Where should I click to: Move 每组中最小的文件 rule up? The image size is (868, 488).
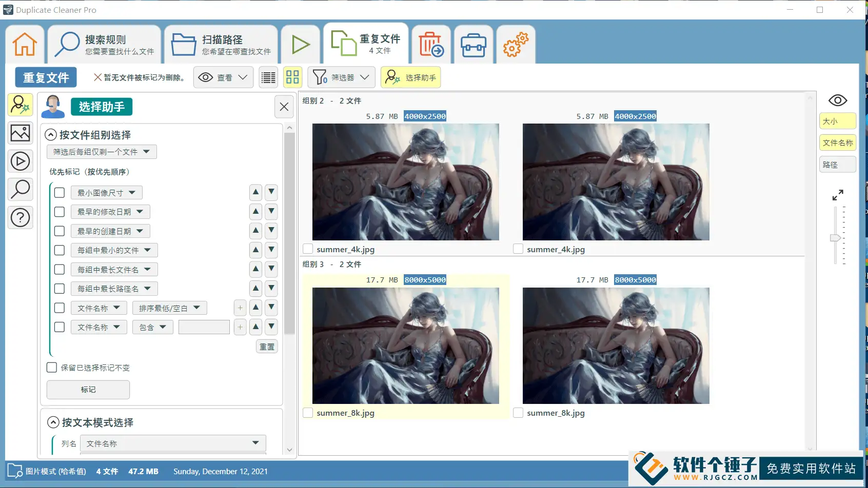click(255, 250)
